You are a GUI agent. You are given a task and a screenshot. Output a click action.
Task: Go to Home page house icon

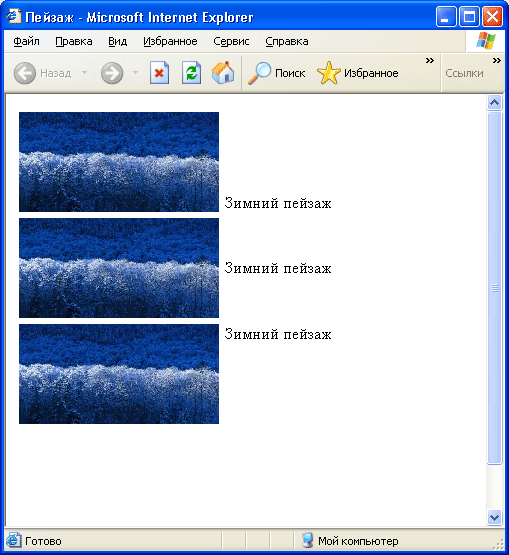pyautogui.click(x=223, y=73)
